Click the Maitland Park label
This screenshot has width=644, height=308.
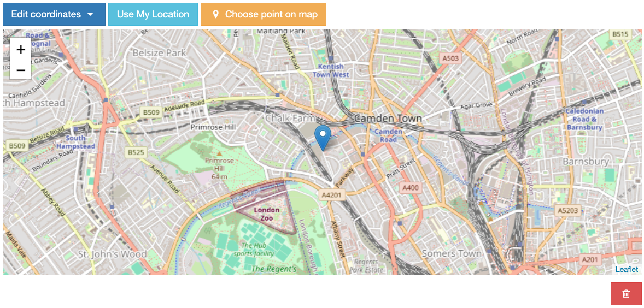[x=282, y=31]
